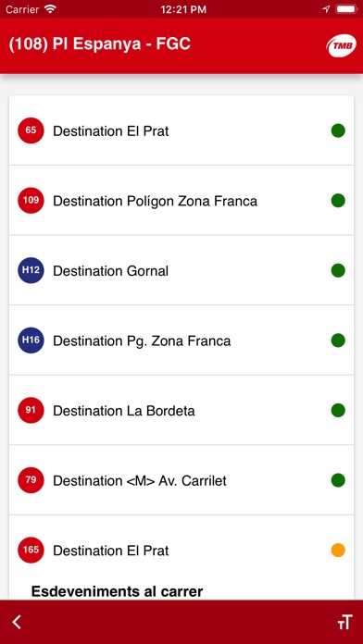This screenshot has width=363, height=644.
Task: Open Destination Pg. Zona Franca row
Action: click(x=181, y=341)
